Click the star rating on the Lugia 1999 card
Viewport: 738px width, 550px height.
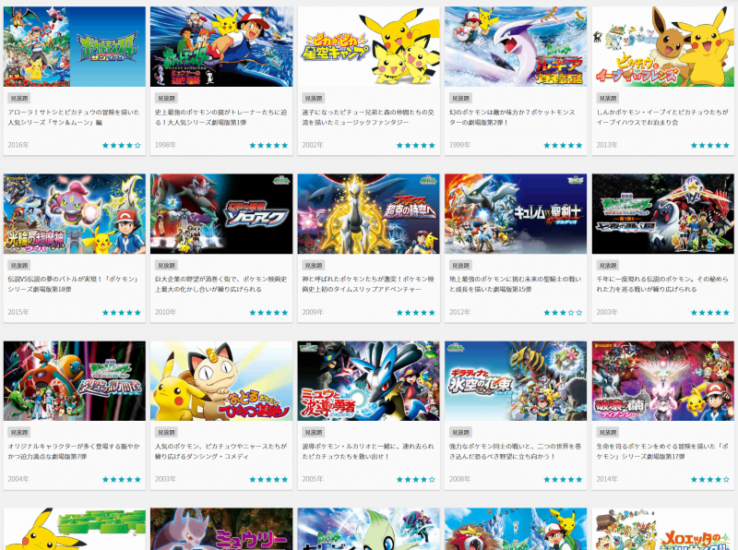click(563, 145)
